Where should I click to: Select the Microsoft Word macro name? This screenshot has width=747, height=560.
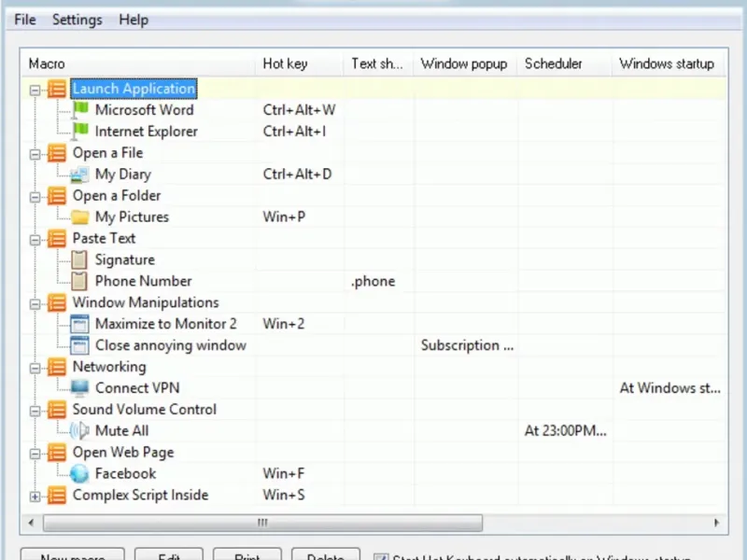click(145, 110)
